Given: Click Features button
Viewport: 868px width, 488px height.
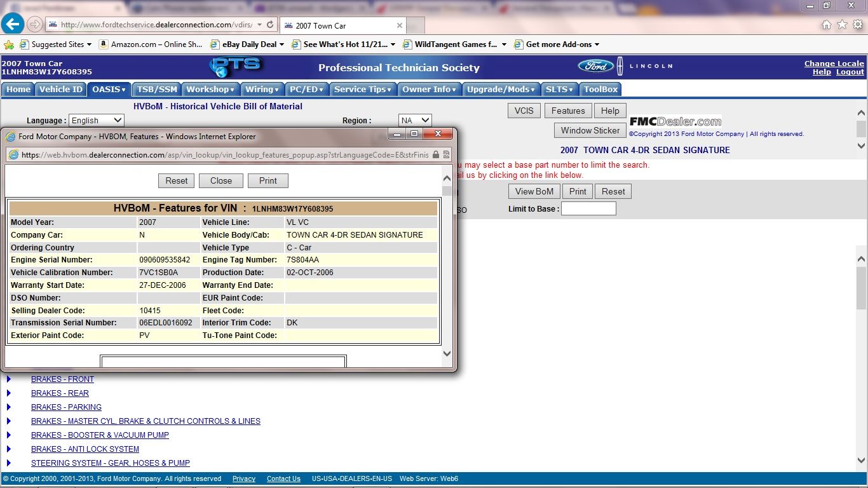Looking at the screenshot, I should [x=568, y=111].
